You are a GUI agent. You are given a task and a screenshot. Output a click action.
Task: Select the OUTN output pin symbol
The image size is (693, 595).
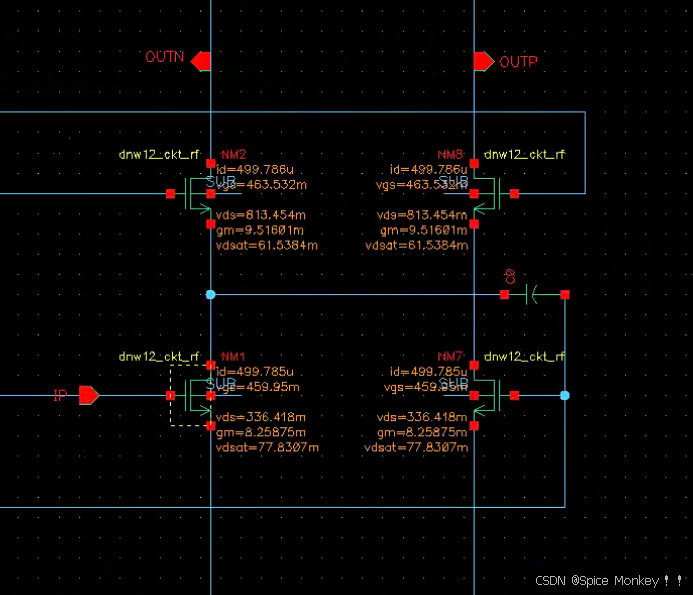tap(201, 61)
